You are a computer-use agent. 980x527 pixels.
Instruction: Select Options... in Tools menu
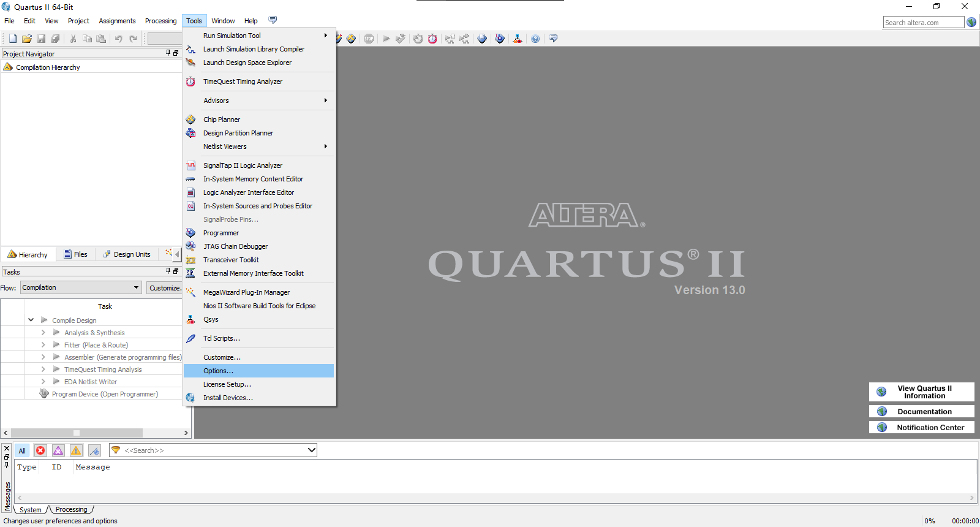259,371
